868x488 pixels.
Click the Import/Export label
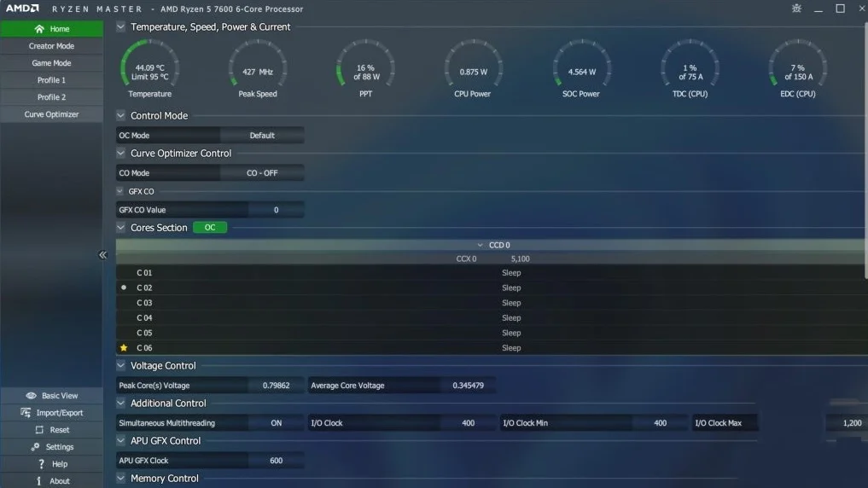tap(60, 413)
